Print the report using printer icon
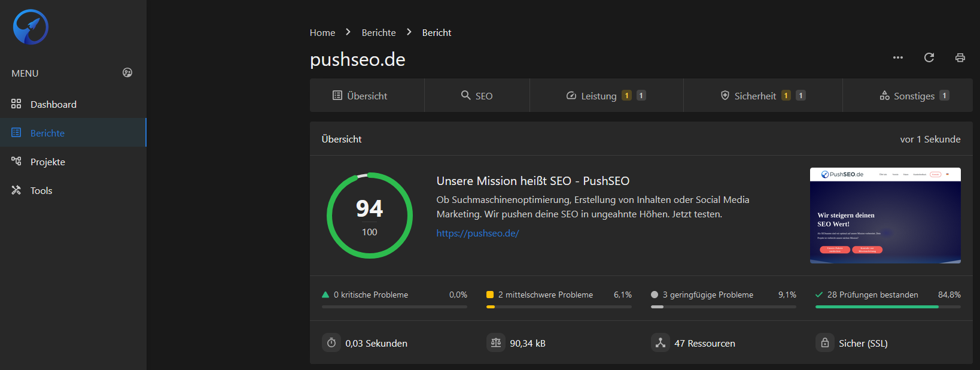This screenshot has height=370, width=980. tap(960, 57)
